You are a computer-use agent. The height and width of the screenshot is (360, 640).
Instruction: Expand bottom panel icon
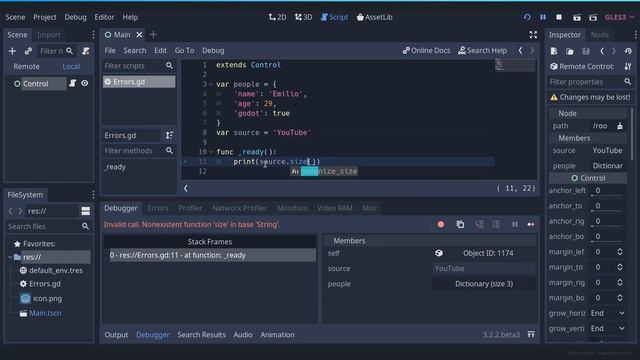point(531,335)
